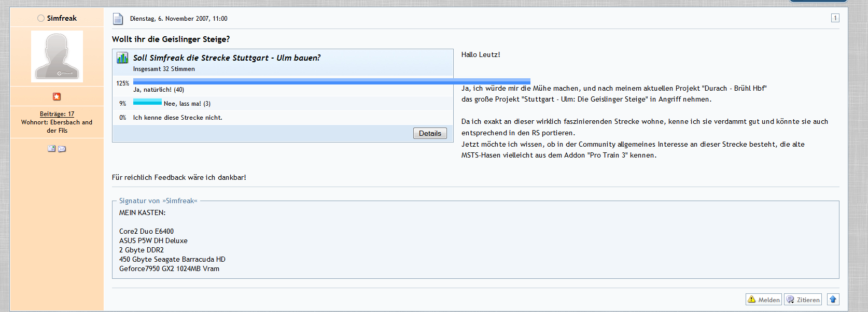Click the post date Dienstag, 6. November 2007
The height and width of the screenshot is (312, 868).
tap(178, 19)
